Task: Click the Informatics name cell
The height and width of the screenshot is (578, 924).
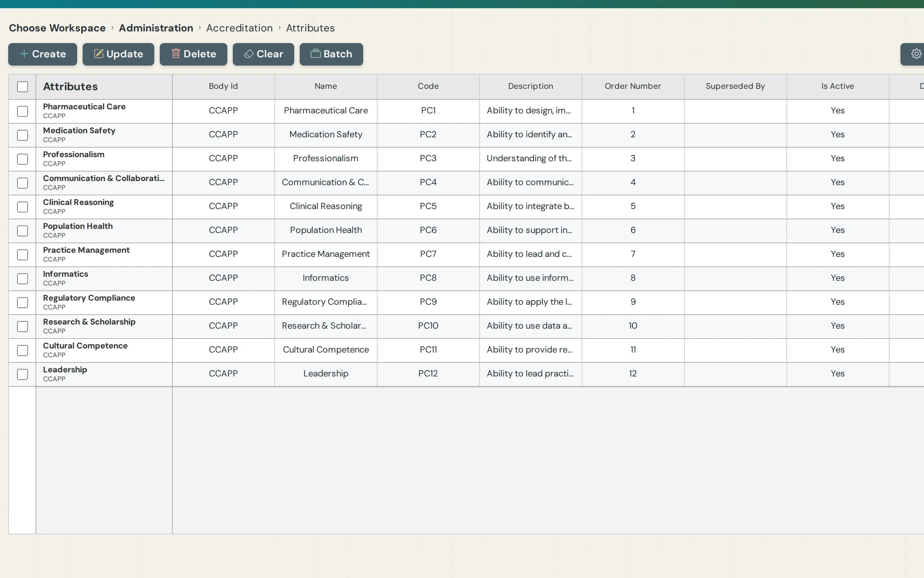Action: tap(326, 278)
